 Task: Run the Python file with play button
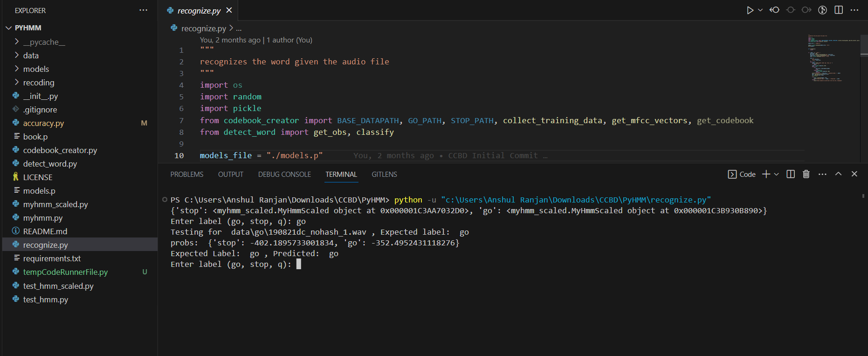[x=750, y=10]
